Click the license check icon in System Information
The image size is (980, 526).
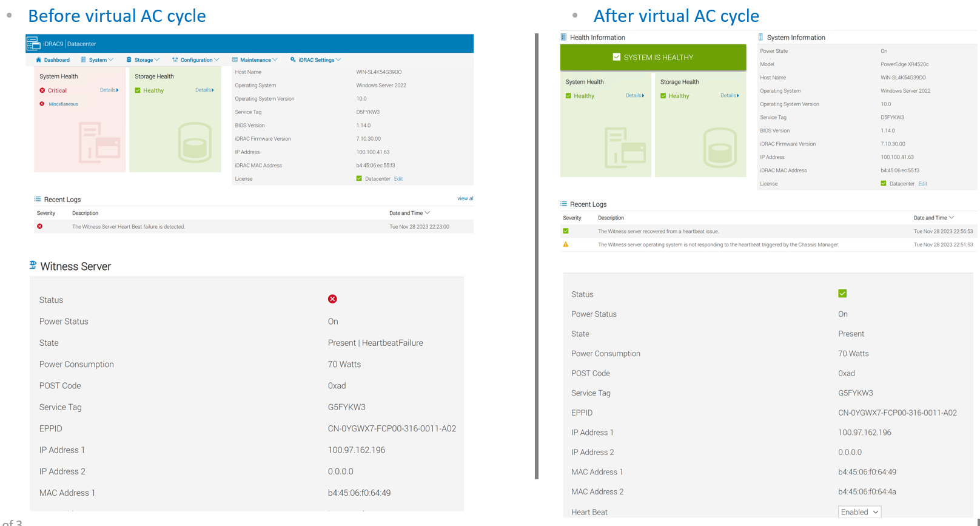click(884, 183)
